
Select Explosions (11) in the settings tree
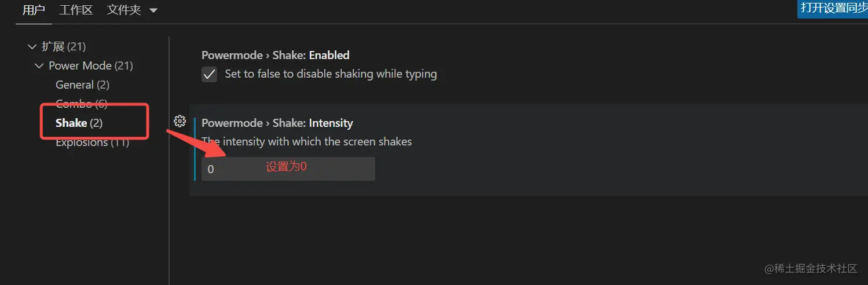(x=91, y=142)
